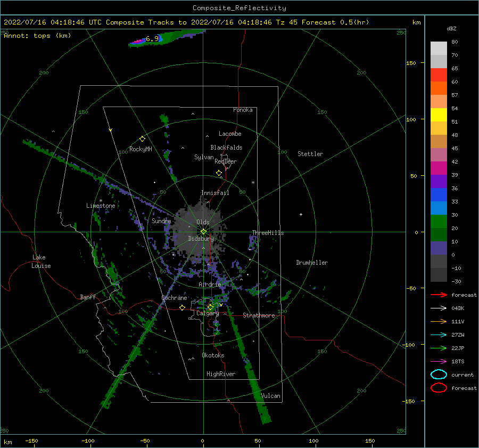Click the Limestone label on map

click(x=101, y=206)
